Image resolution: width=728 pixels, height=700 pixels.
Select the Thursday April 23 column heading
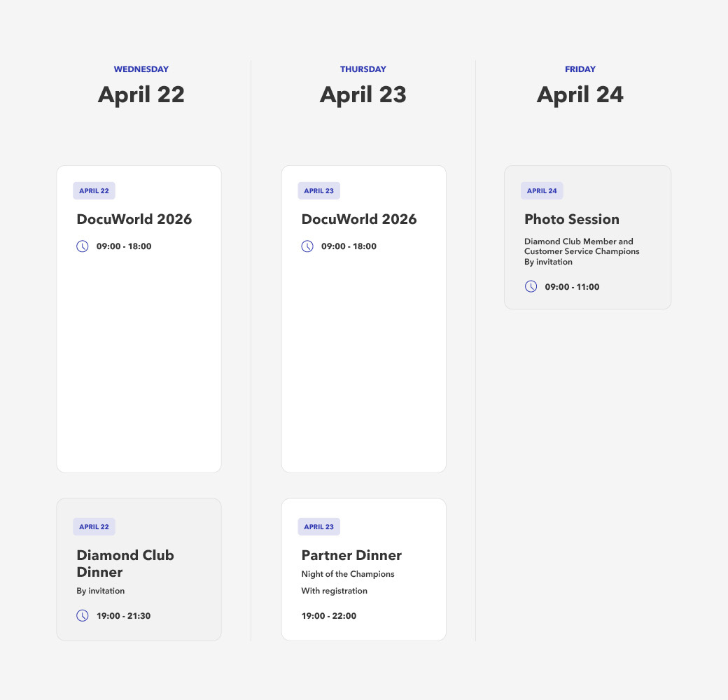coord(363,94)
